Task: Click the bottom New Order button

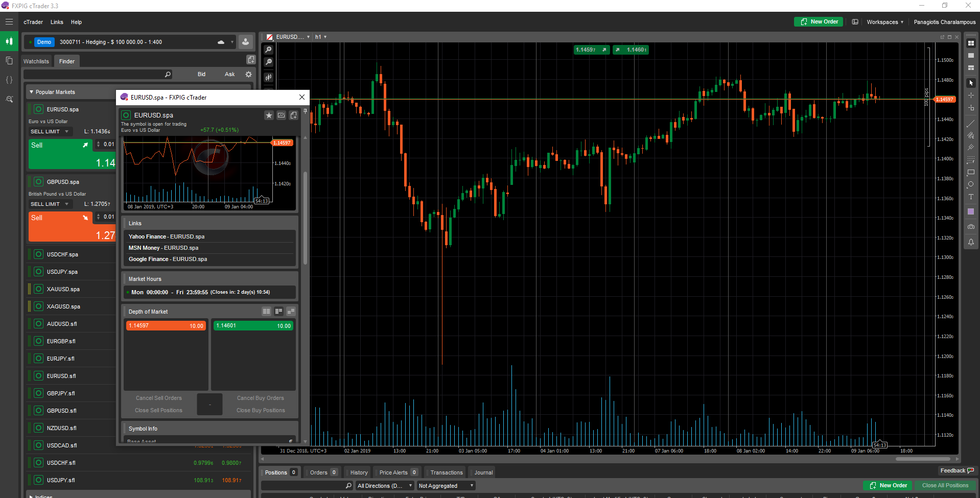Action: point(888,486)
